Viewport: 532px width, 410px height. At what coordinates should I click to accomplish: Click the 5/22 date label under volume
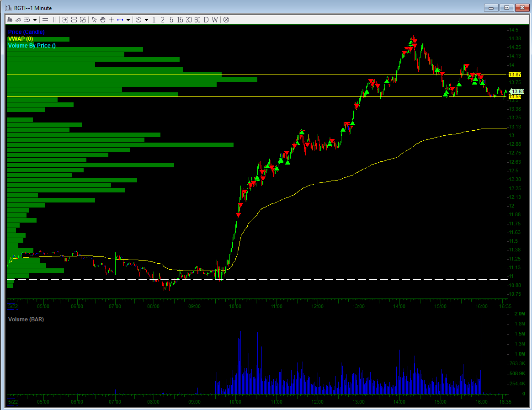coord(13,402)
